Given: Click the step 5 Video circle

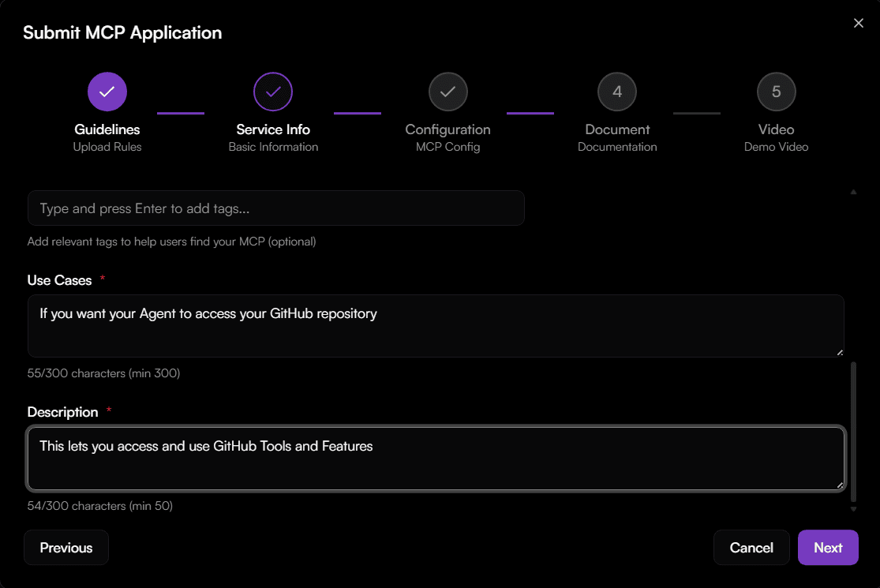Looking at the screenshot, I should [x=776, y=92].
